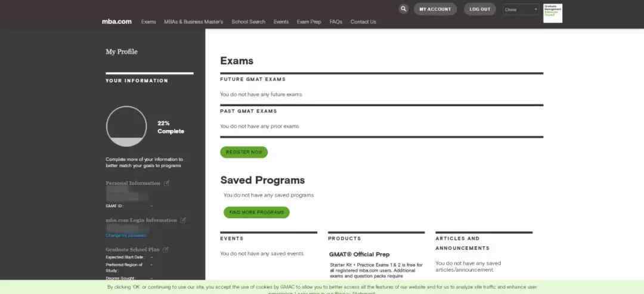Click the LOG OUT button

[x=479, y=9]
